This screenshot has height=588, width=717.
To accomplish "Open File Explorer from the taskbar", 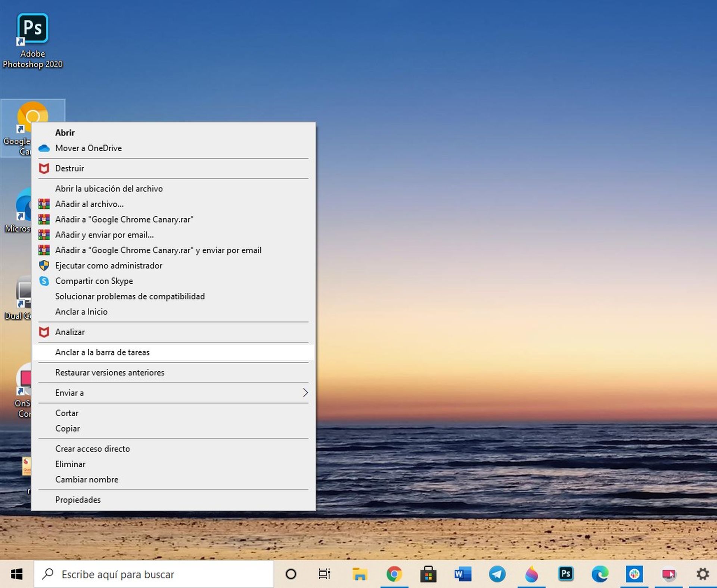I will point(360,574).
